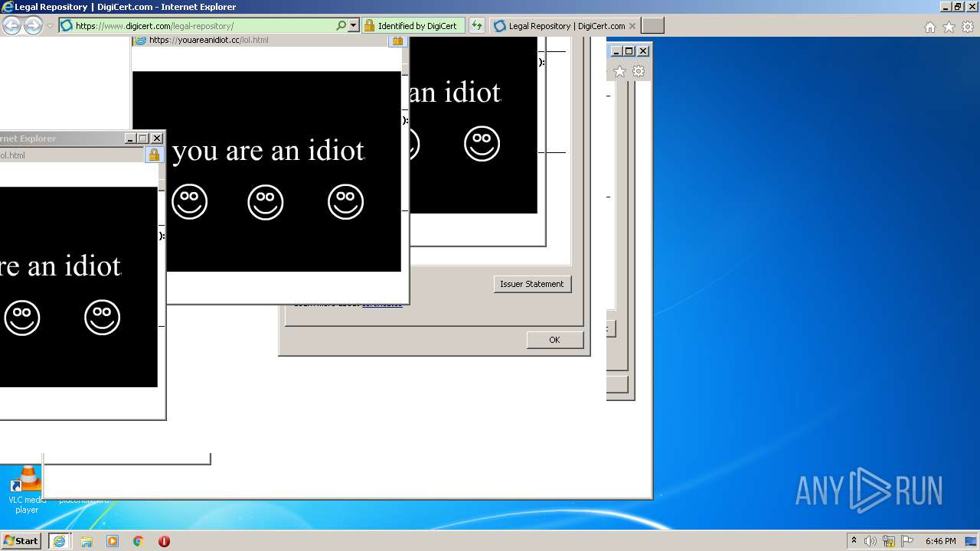This screenshot has width=980, height=551.
Task: Click OK in the certificate dialog
Action: point(554,340)
